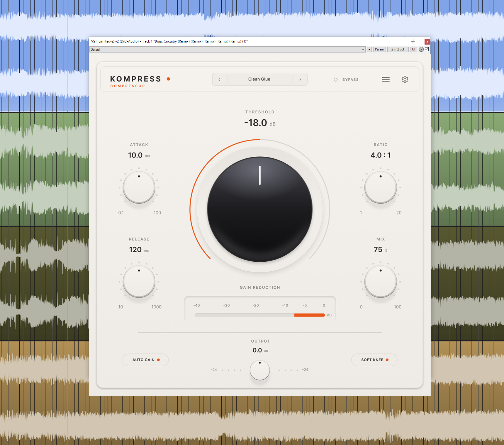Open the Param menu button
The height and width of the screenshot is (445, 504).
379,49
